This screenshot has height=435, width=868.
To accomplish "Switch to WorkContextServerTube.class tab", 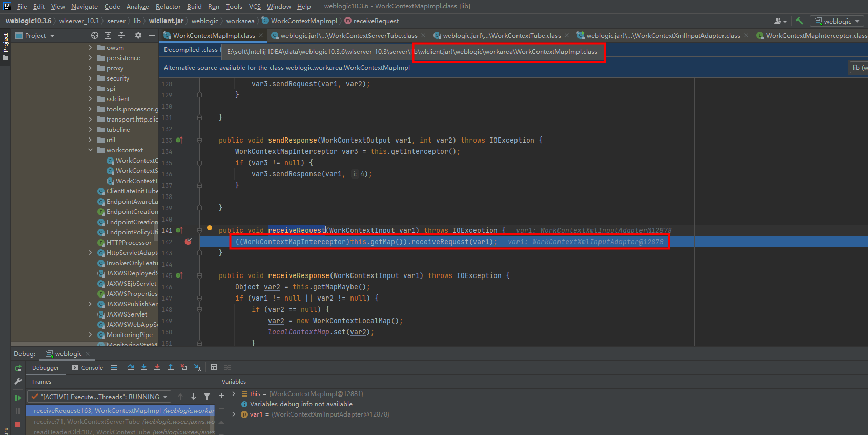I will (x=348, y=35).
